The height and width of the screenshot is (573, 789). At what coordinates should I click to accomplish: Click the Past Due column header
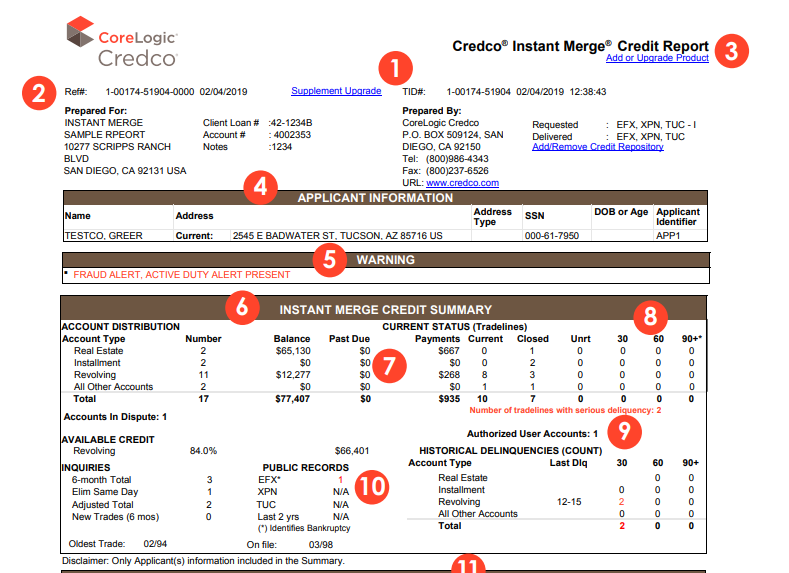[349, 339]
